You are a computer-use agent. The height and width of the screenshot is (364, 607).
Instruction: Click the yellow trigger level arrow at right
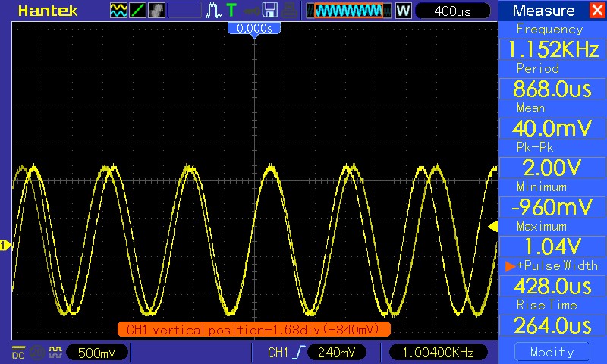492,227
